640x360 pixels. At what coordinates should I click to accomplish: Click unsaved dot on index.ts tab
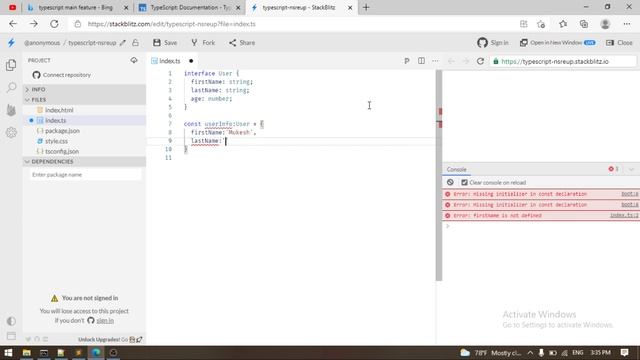tap(191, 61)
